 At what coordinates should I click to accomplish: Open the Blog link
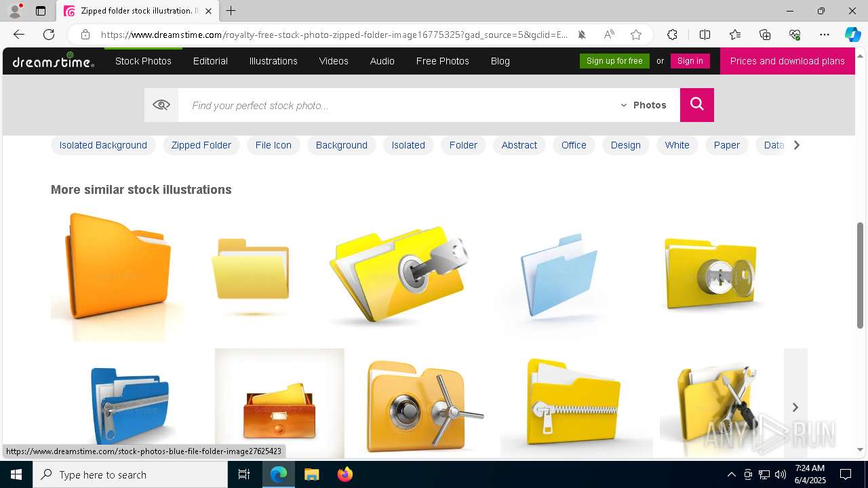(x=500, y=61)
